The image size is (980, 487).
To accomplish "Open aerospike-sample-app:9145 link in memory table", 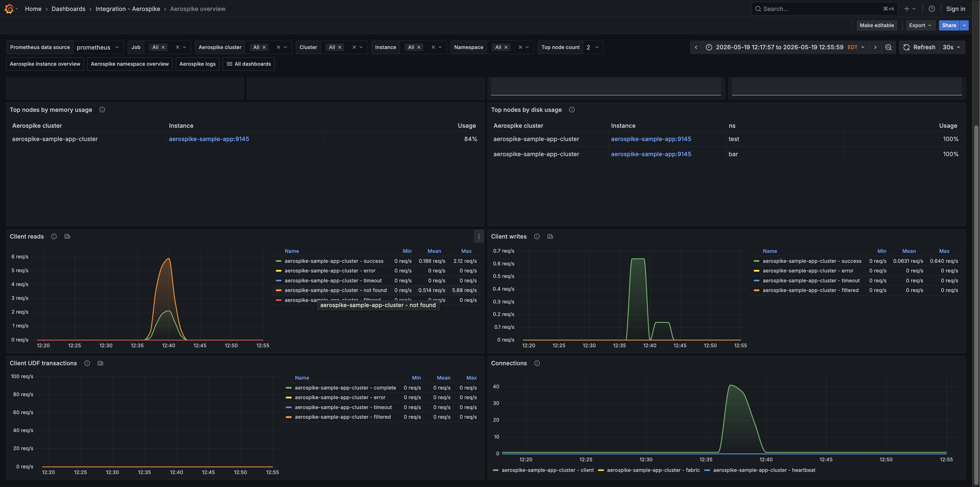I will (209, 139).
